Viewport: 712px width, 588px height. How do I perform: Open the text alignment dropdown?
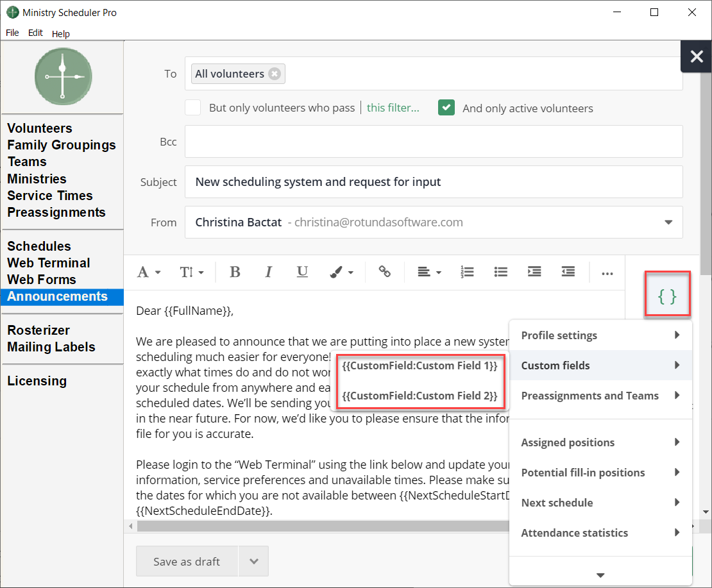click(429, 272)
